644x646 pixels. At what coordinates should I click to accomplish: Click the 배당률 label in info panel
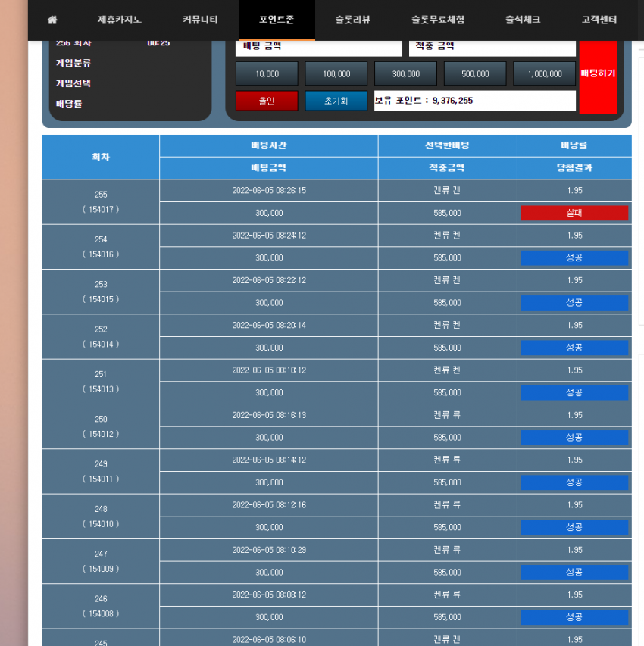69,104
